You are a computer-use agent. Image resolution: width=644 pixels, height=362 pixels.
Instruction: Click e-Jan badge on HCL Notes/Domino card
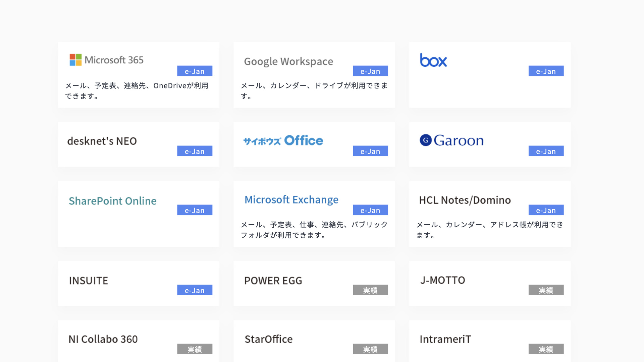point(546,210)
